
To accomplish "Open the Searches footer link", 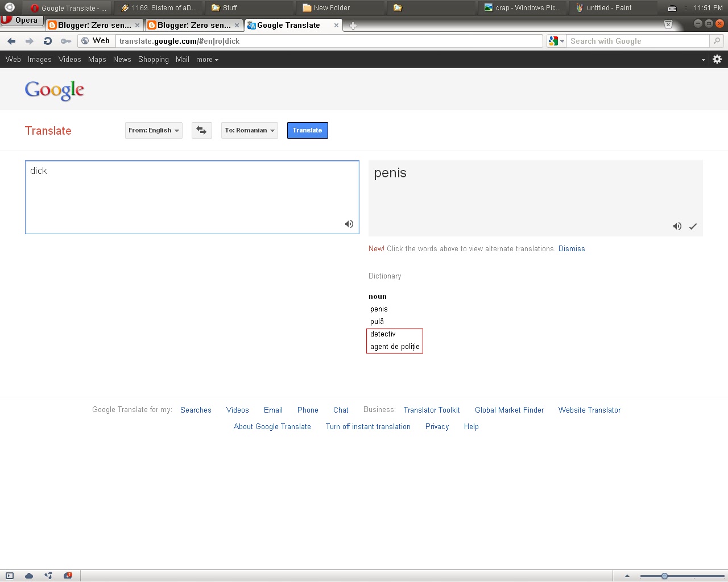I will click(196, 410).
